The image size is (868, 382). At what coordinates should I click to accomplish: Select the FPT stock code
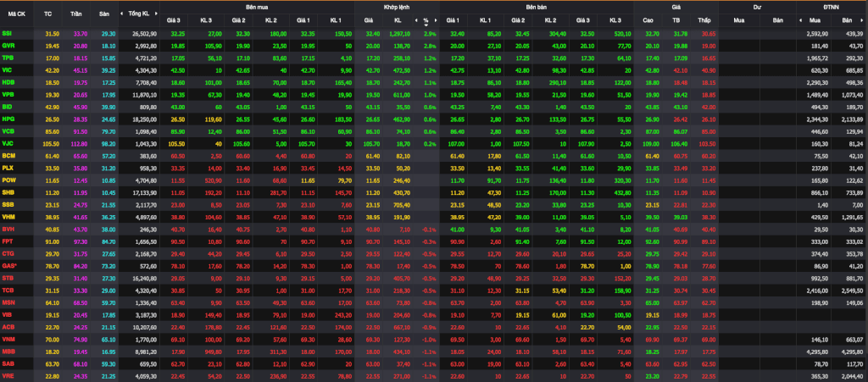point(7,240)
